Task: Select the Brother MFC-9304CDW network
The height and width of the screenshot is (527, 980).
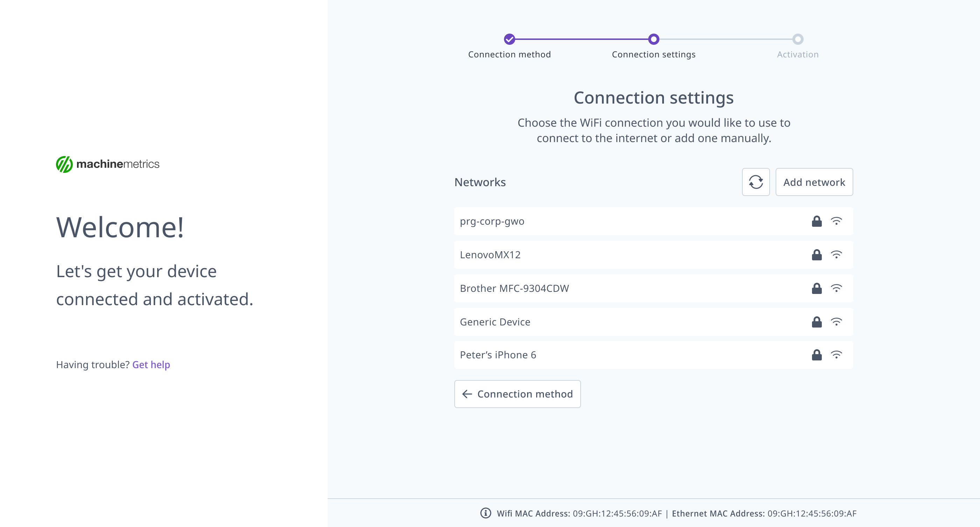Action: pos(609,288)
